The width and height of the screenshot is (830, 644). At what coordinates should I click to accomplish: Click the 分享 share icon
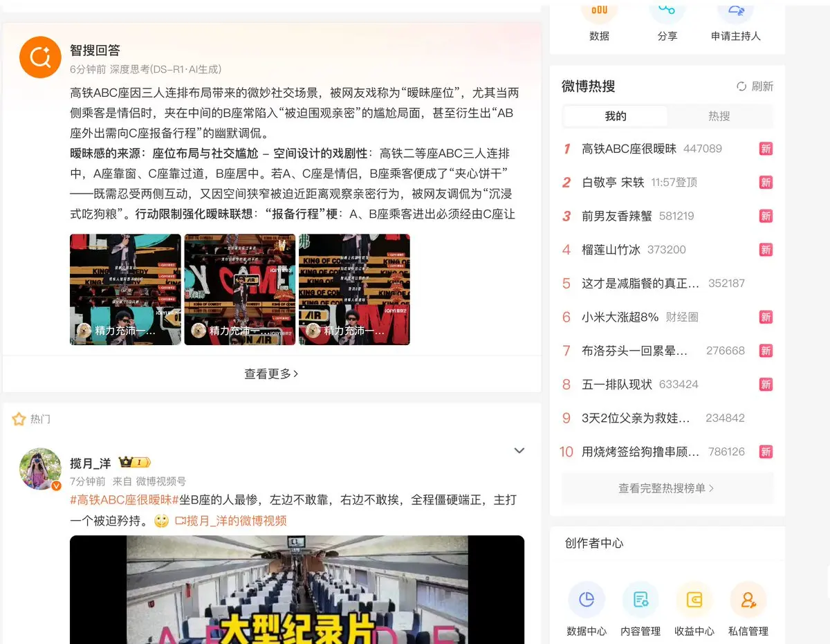[x=667, y=12]
